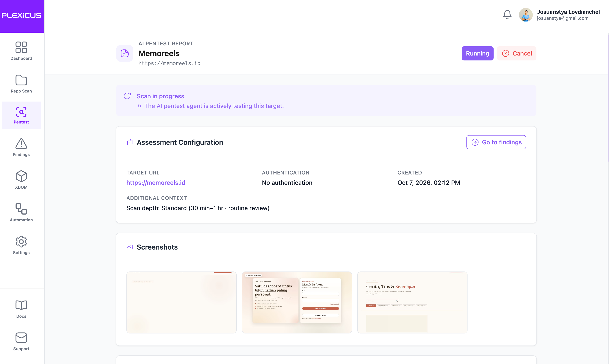Screen dimensions: 609x364
Task: Click the header URL https://memoreels.id
Action: point(169,63)
